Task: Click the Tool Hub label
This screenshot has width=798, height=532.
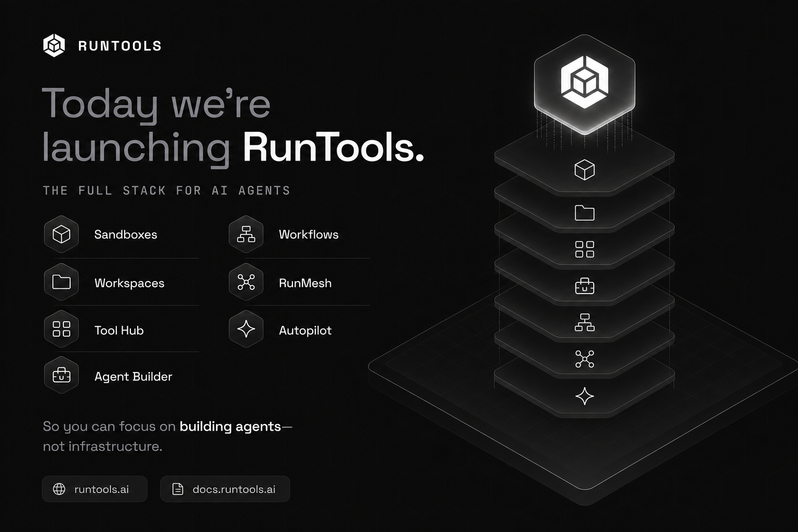Action: (119, 330)
